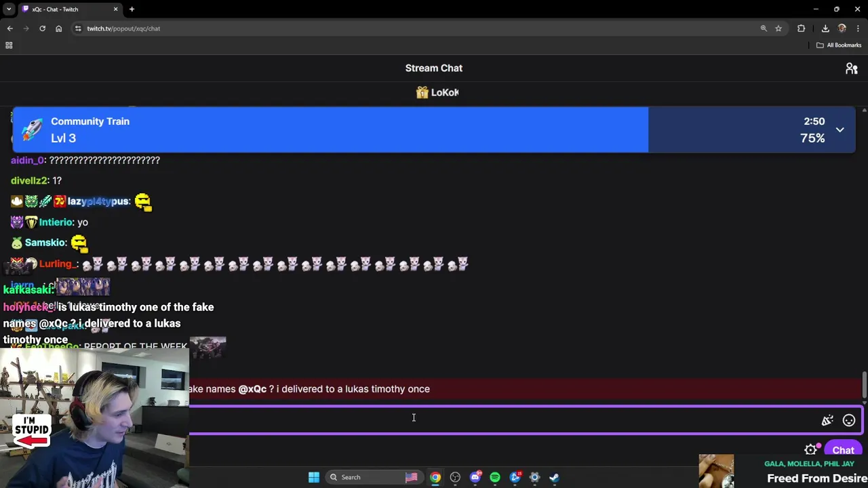The image size is (868, 488).
Task: Open Spotify from the taskbar
Action: (495, 477)
